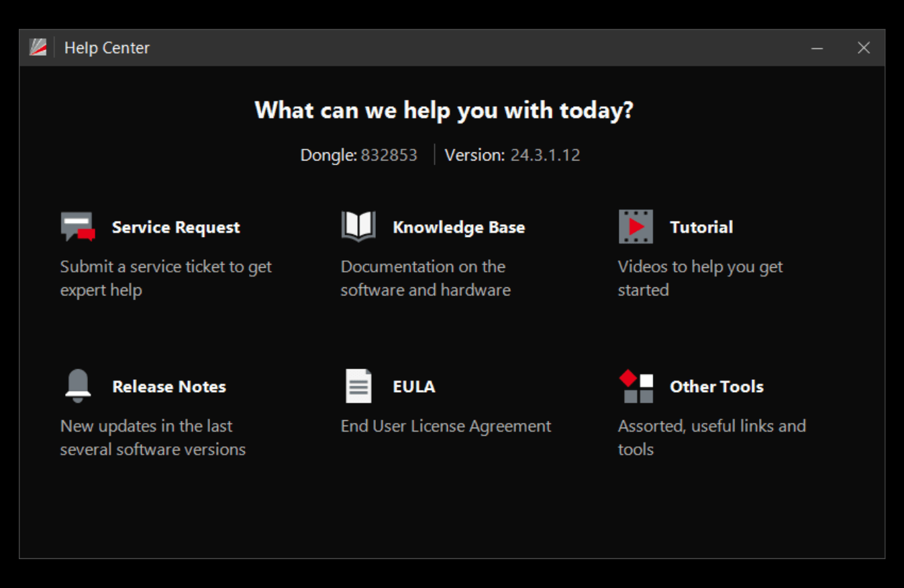
Task: Click the Release Notes bell icon
Action: coord(78,386)
